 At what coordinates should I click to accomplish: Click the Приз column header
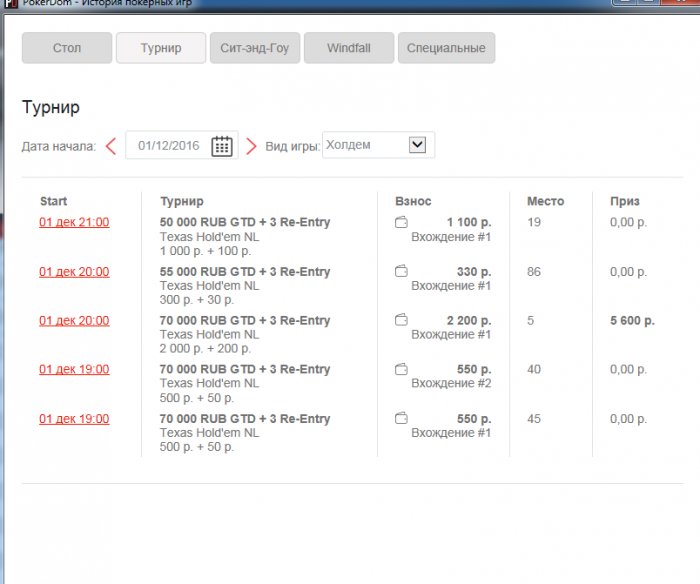coord(625,201)
